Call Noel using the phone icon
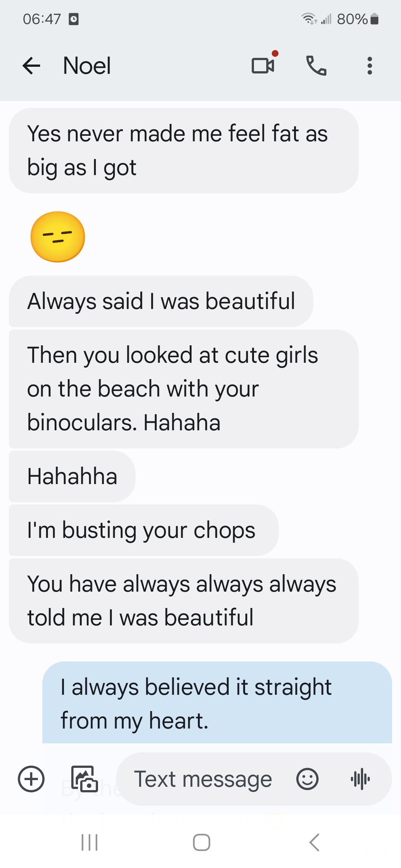Screen dimensions: 401x868 (x=316, y=66)
